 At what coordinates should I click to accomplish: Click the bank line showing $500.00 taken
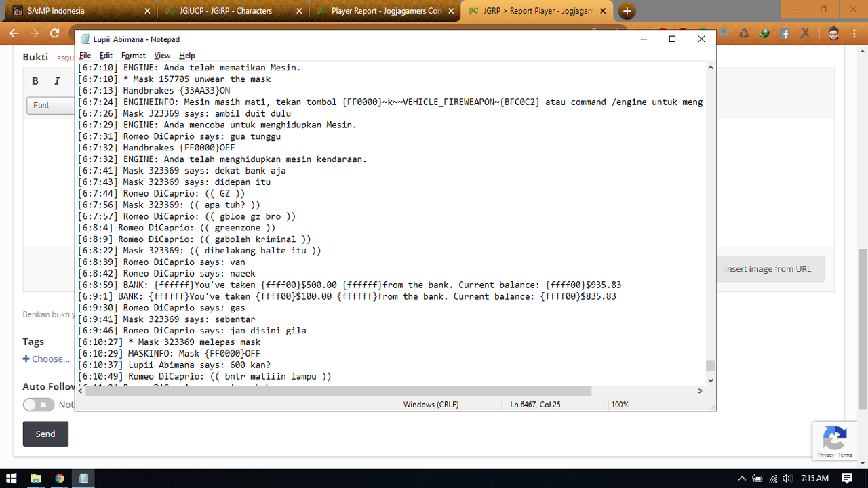[x=350, y=285]
